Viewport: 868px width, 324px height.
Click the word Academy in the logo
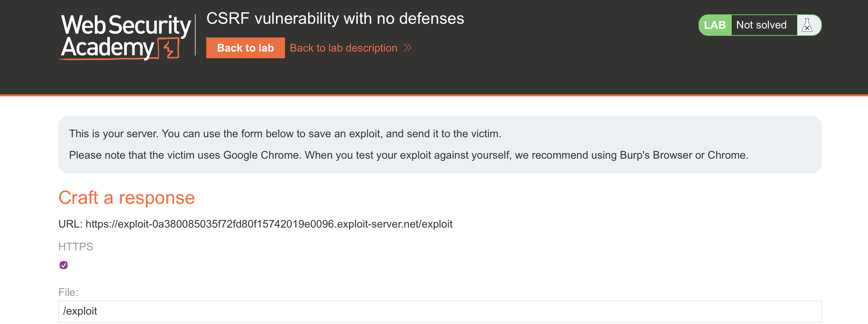pos(108,48)
